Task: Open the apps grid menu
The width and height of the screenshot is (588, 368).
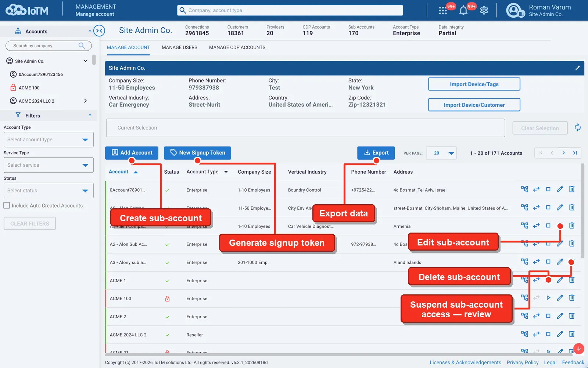Action: coord(442,11)
